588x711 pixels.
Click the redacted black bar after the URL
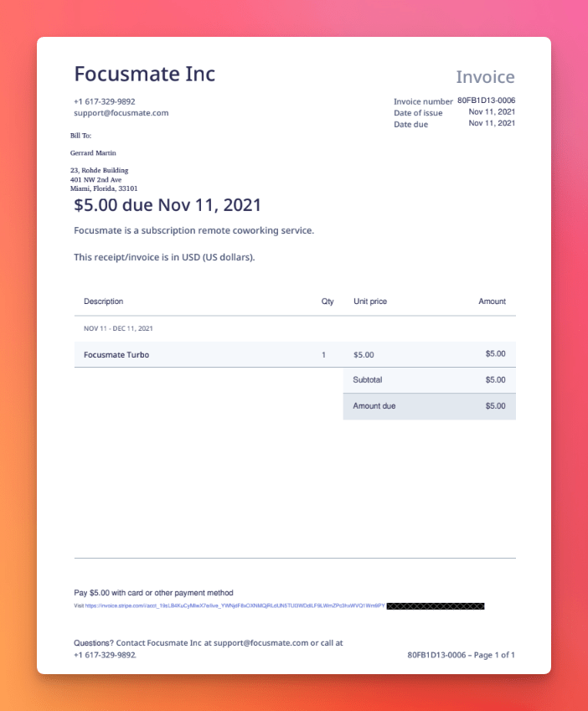pyautogui.click(x=436, y=605)
